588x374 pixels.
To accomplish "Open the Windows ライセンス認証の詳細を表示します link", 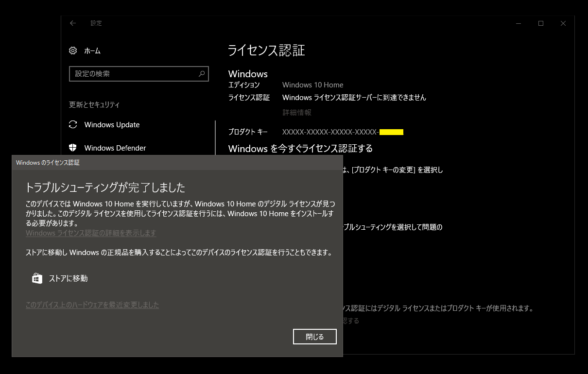I will click(x=91, y=233).
